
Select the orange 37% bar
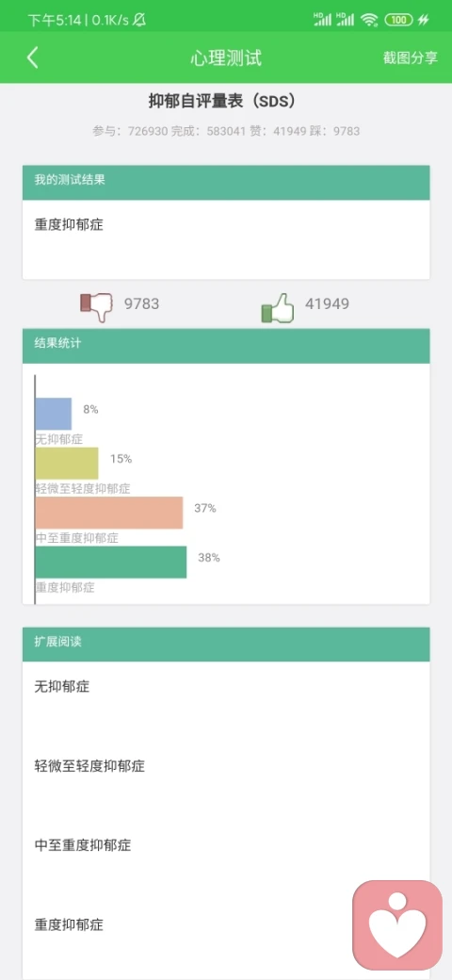109,513
